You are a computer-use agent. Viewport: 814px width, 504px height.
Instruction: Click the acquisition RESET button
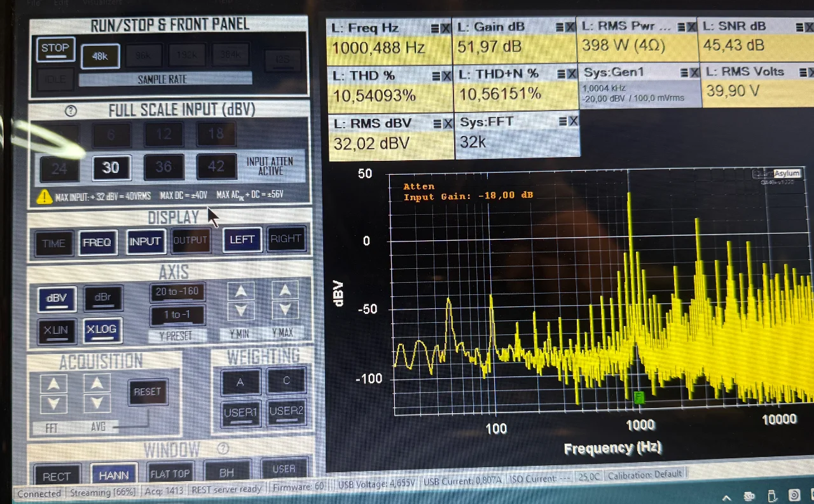tap(148, 392)
